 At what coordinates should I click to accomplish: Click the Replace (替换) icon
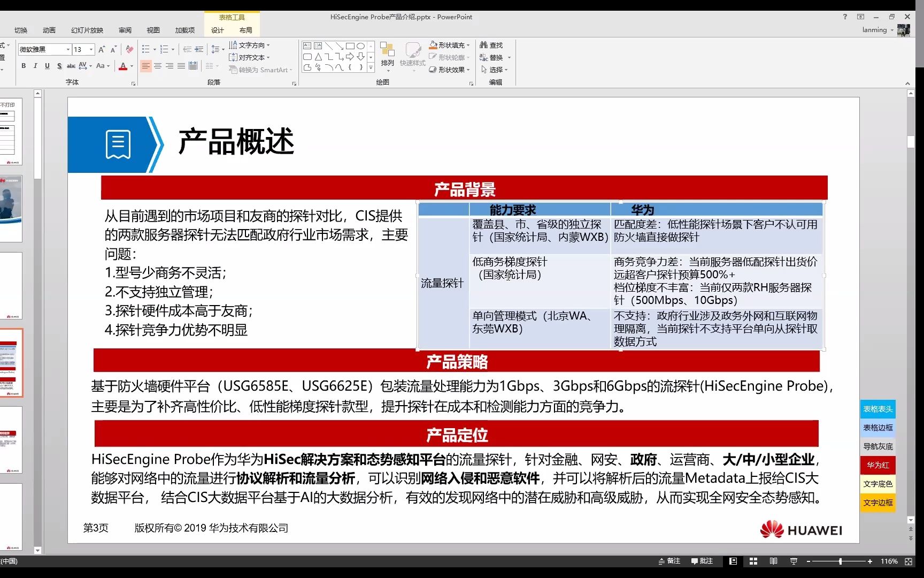click(x=484, y=57)
